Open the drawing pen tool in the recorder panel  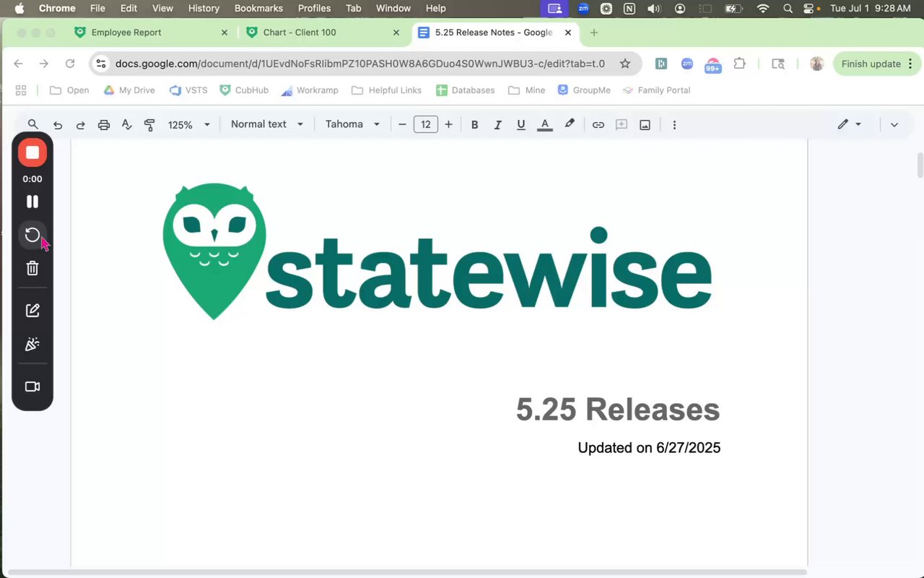click(x=32, y=310)
